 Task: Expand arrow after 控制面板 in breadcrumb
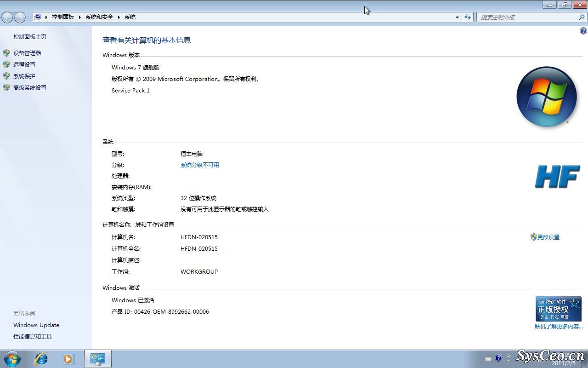80,17
